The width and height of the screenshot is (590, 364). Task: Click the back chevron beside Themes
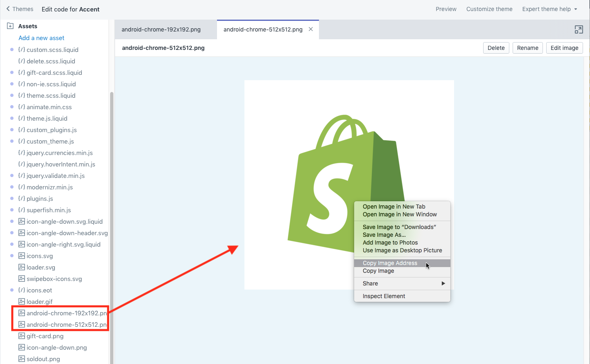(7, 9)
